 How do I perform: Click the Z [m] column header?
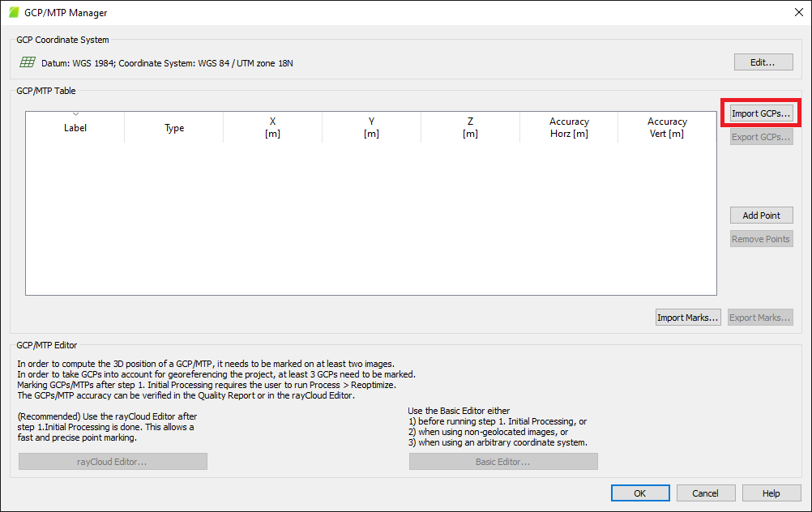tap(470, 128)
